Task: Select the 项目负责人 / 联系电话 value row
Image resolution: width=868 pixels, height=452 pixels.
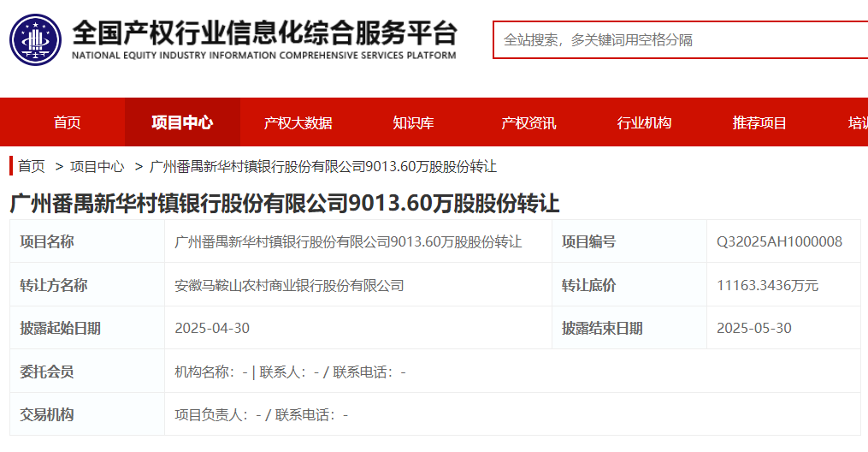Action: (512, 414)
